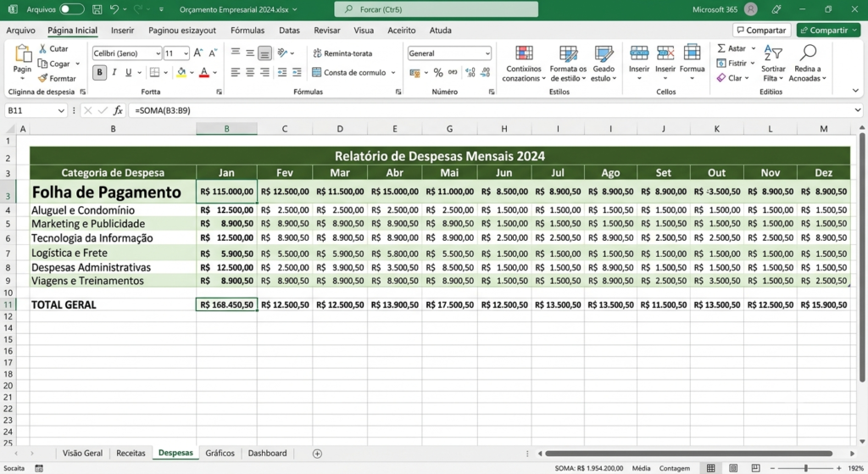Click the decrease decimal places icon
Screen dimensions: 868x474
[485, 73]
